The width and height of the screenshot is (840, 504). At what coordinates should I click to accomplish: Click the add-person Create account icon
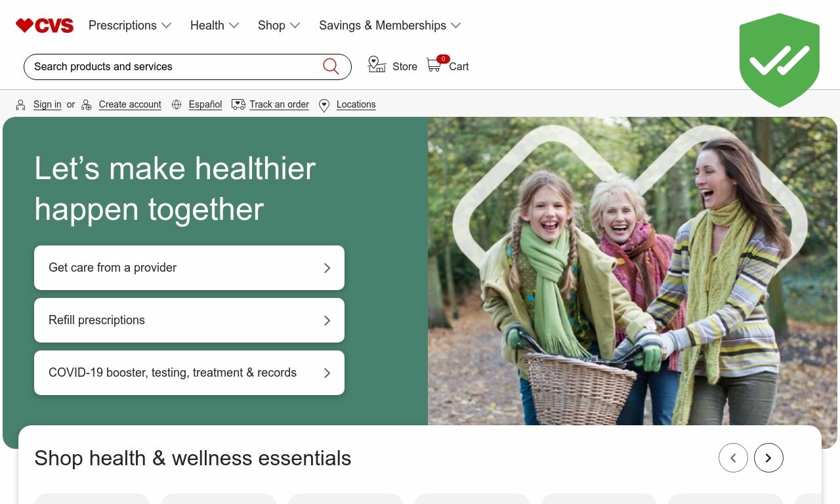tap(87, 105)
